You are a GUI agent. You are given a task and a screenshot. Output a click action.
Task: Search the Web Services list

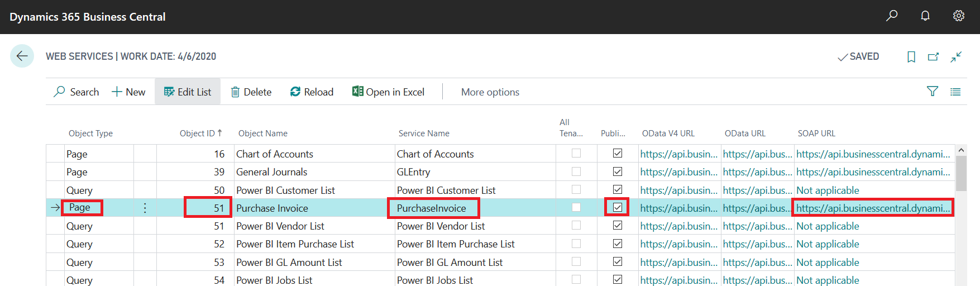(76, 92)
